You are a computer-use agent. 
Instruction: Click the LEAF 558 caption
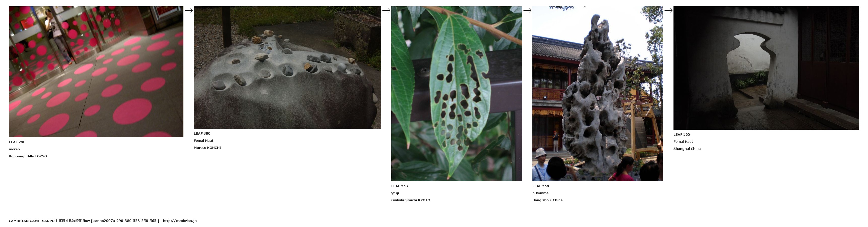click(540, 186)
